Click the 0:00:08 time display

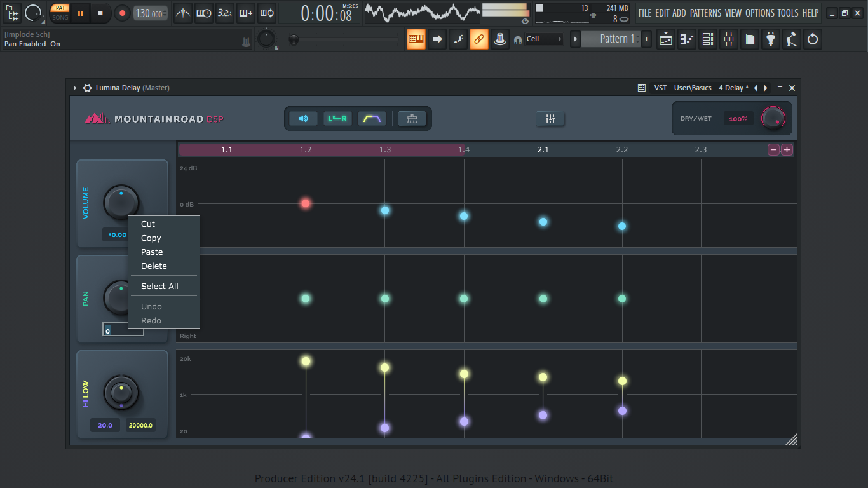coord(327,13)
